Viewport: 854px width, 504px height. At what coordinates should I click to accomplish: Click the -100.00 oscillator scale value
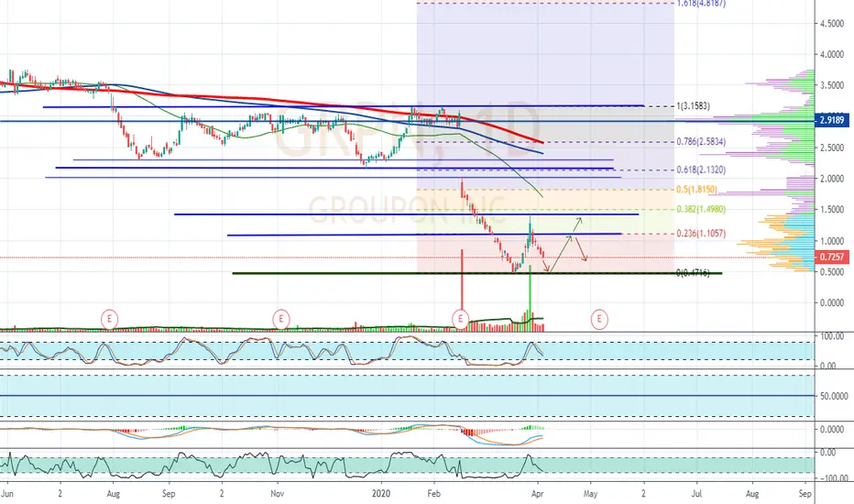coord(834,477)
